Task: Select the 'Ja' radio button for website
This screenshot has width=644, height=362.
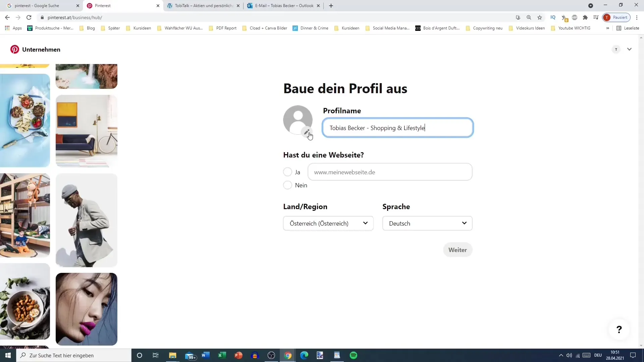Action: 288,172
